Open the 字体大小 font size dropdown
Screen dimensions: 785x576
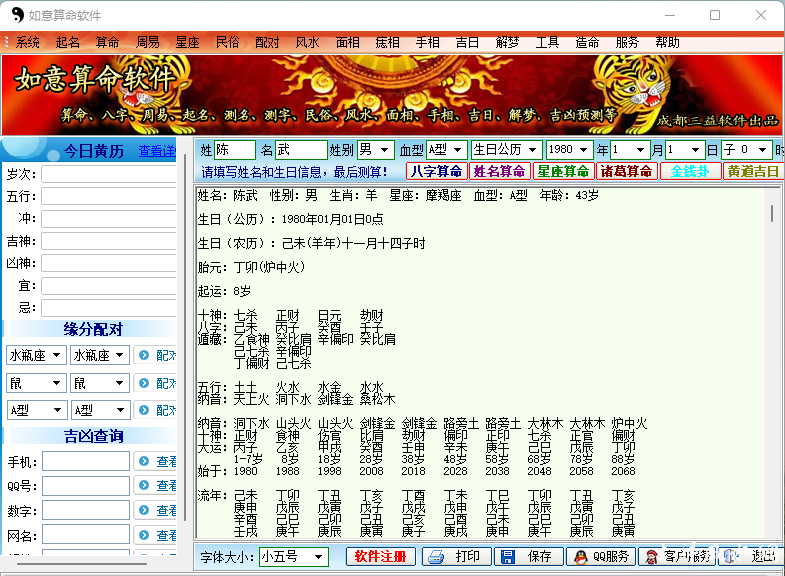[319, 556]
